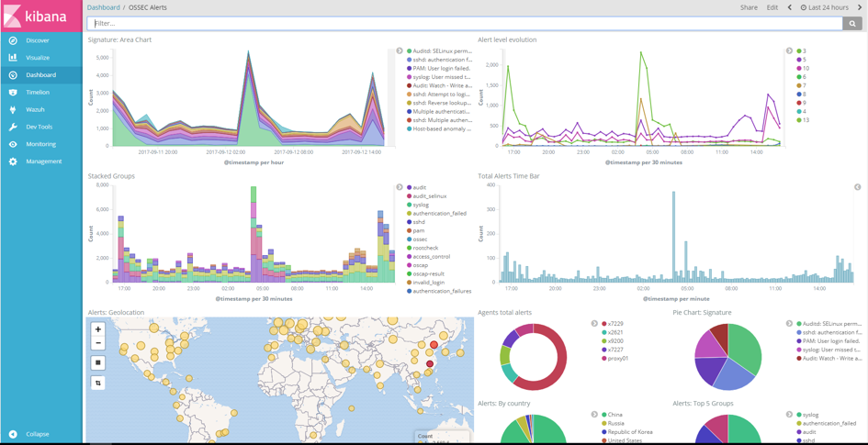The height and width of the screenshot is (445, 868).
Task: Open Last 24 hours time picker
Action: click(825, 7)
